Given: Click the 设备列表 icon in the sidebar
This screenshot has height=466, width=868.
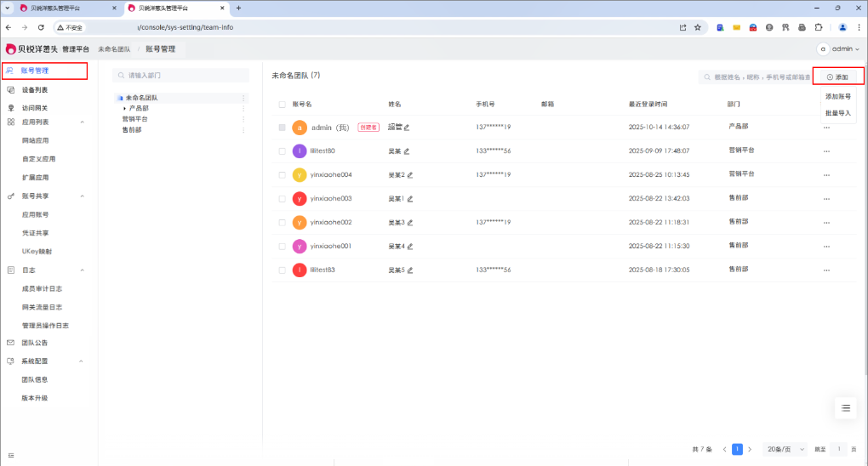Looking at the screenshot, I should (10, 89).
